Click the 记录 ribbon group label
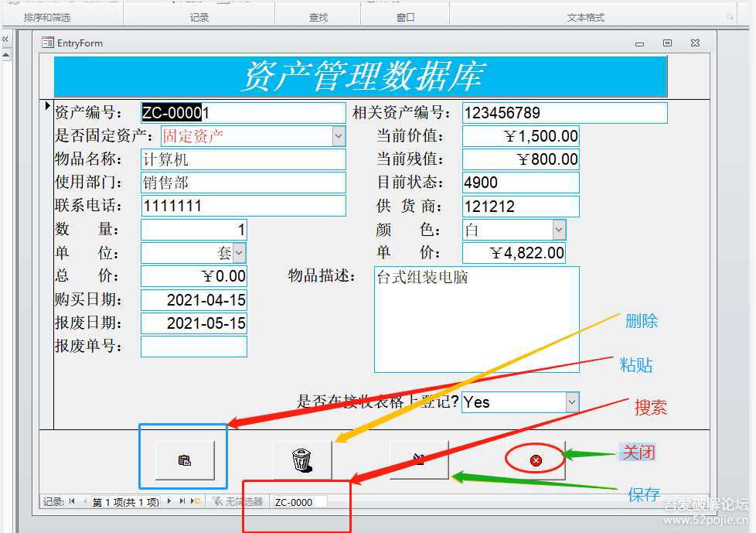This screenshot has width=756, height=533. point(199,17)
